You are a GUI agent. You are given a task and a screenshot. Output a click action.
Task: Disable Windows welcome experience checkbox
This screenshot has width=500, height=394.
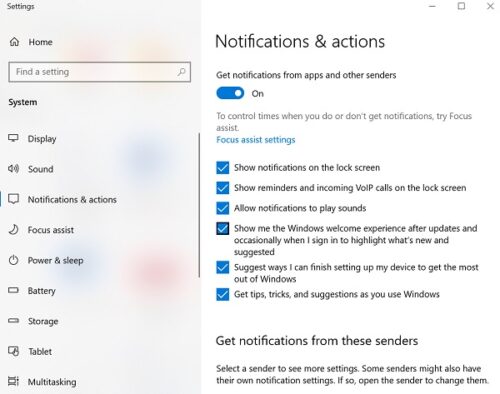[222, 229]
